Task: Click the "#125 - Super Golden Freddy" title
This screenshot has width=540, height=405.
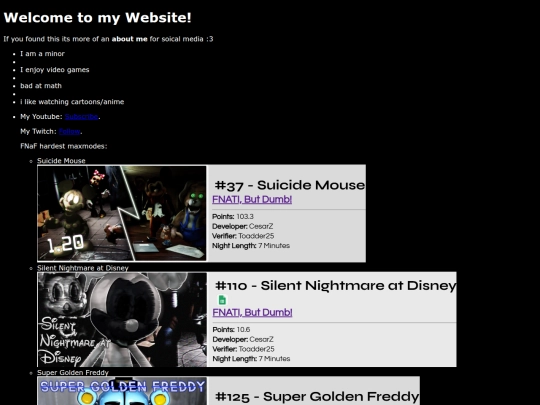Action: click(x=317, y=397)
